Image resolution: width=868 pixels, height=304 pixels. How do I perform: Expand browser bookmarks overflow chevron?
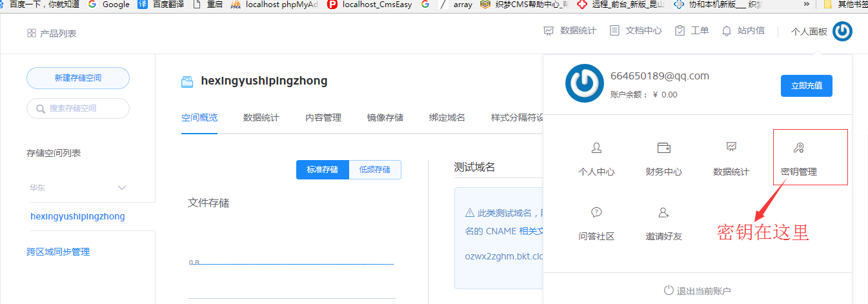coord(806,5)
